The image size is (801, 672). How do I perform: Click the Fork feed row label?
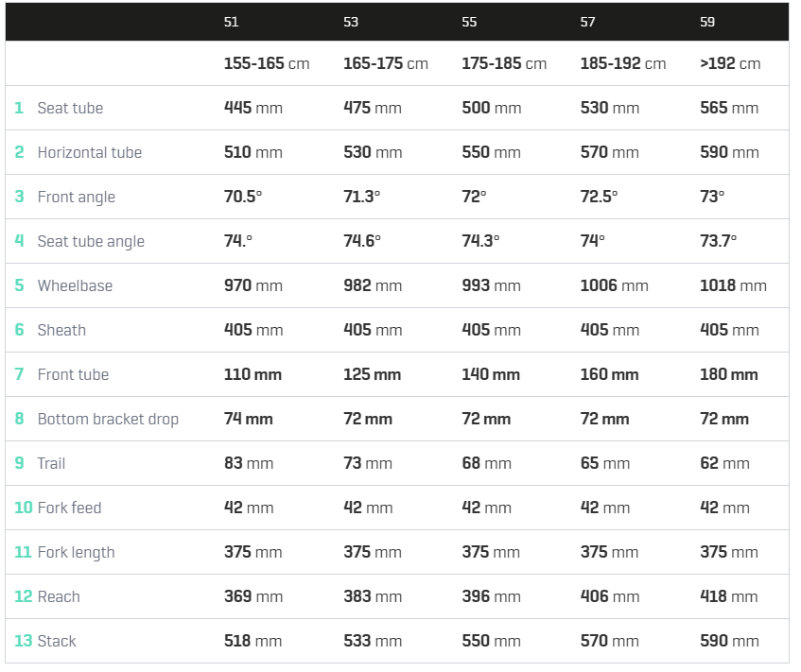pyautogui.click(x=69, y=508)
